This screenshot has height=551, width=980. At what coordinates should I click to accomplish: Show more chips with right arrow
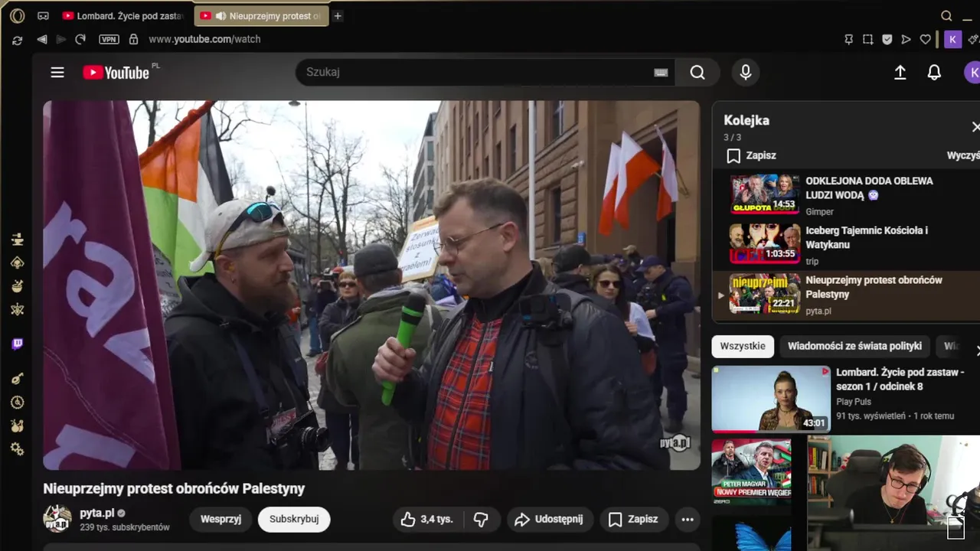[x=976, y=349]
